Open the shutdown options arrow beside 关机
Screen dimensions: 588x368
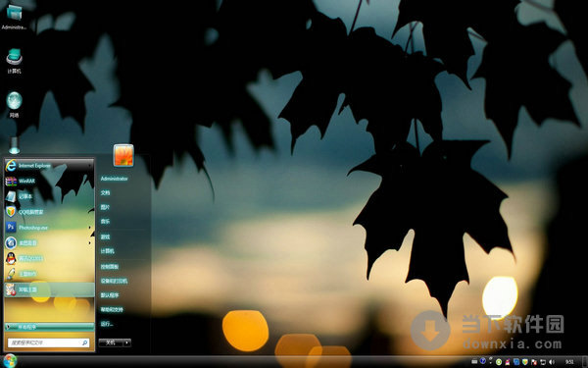(127, 342)
